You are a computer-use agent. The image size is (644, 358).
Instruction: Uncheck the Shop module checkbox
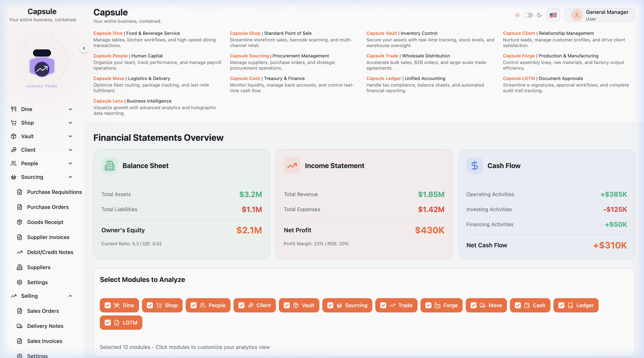pos(150,305)
